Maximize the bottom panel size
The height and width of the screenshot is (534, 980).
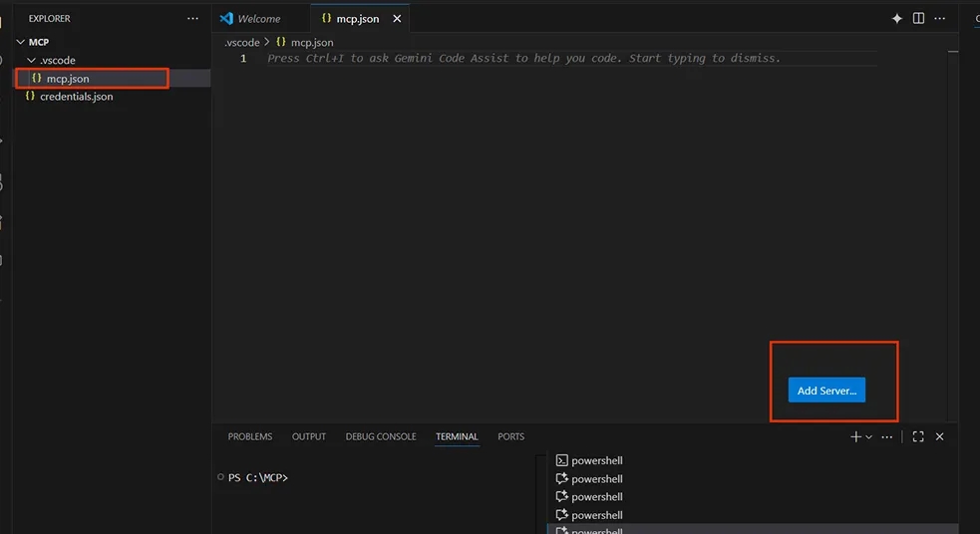918,436
